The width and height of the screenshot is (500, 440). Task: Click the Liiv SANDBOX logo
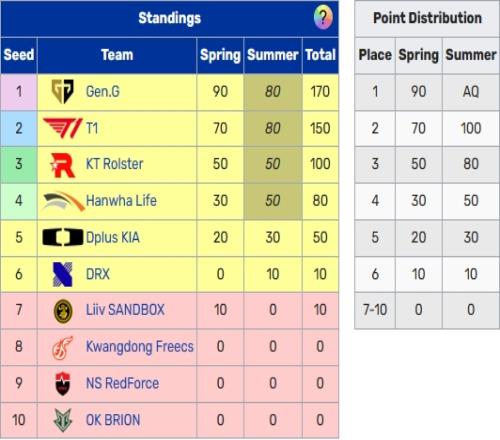(63, 311)
